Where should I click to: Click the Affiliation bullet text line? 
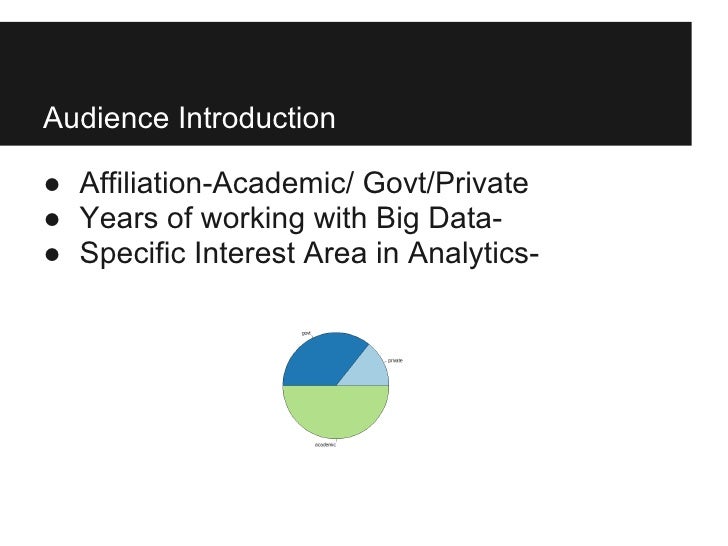(x=304, y=183)
